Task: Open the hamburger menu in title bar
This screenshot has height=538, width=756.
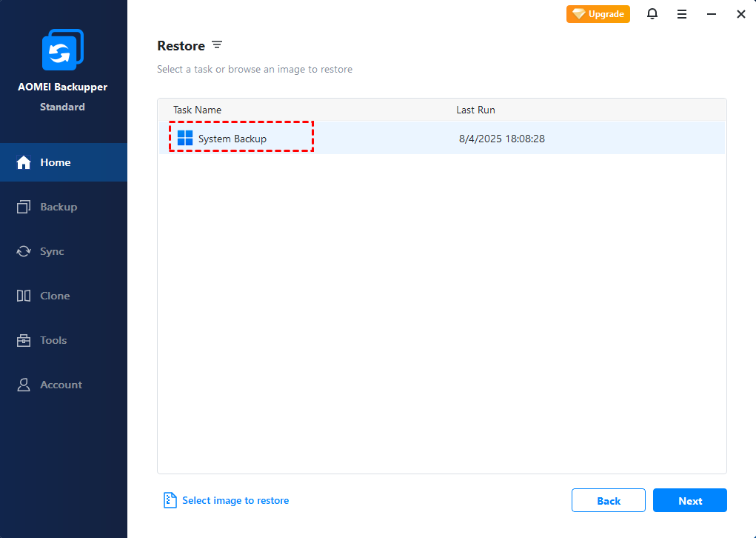Action: (682, 14)
